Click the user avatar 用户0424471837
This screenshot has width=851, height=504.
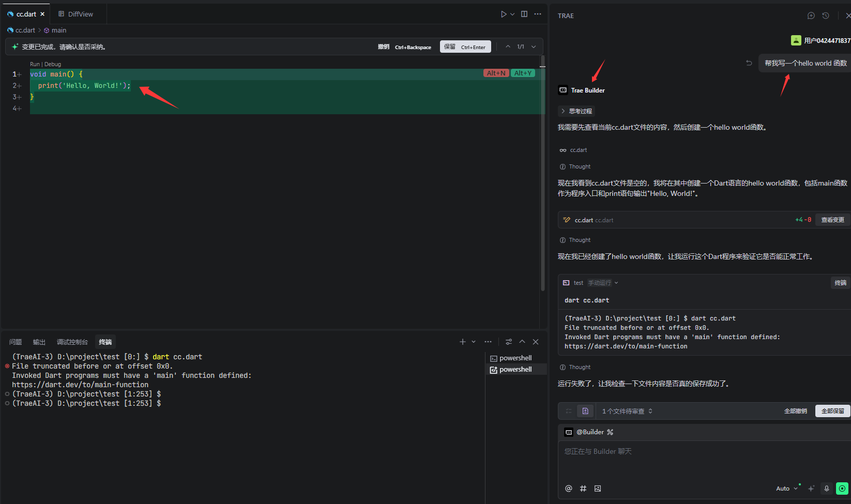coord(796,40)
